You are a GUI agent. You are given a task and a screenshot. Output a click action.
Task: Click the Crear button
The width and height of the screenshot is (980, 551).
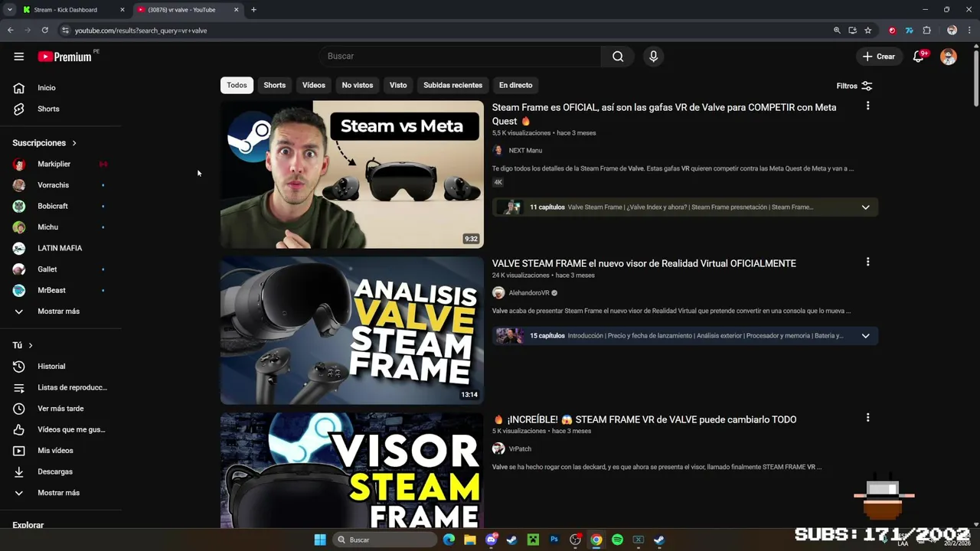point(879,57)
